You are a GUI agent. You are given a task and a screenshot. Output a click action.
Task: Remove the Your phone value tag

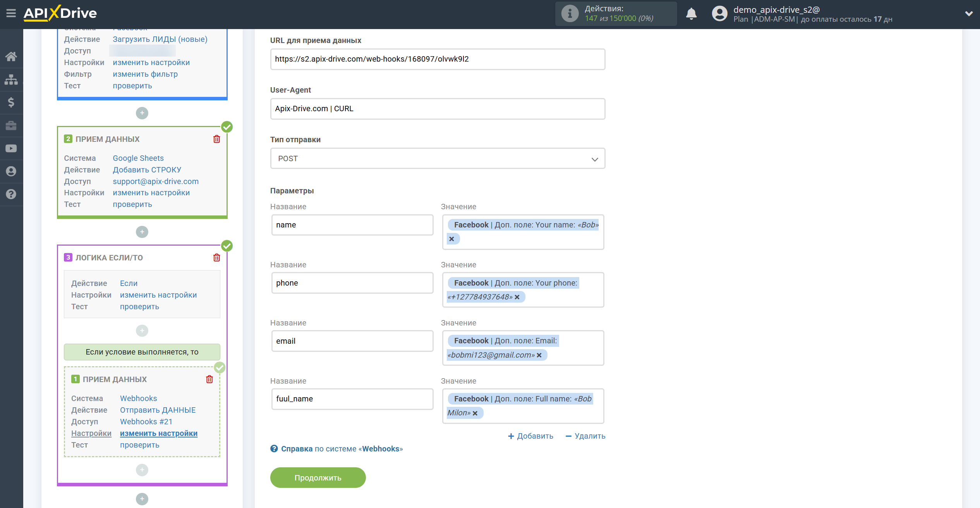[x=517, y=297]
